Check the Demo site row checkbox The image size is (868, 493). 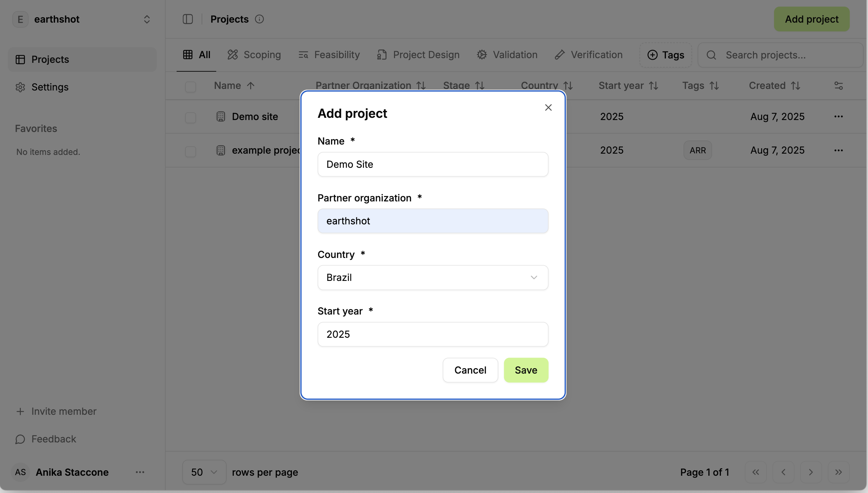[190, 118]
